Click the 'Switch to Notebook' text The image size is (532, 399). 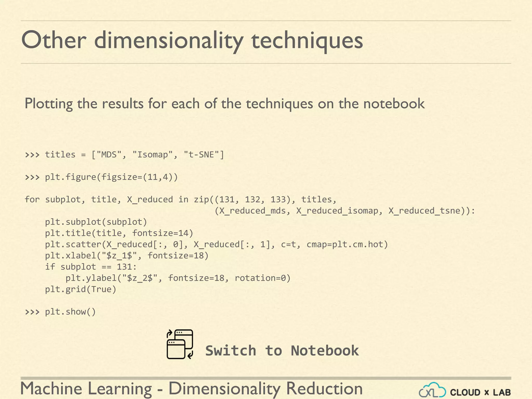[x=282, y=350]
